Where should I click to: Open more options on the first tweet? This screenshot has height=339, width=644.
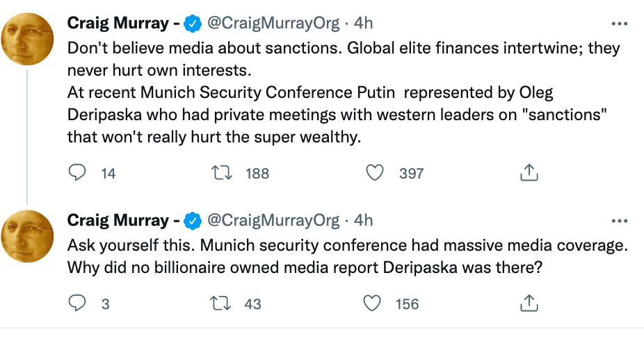(x=618, y=23)
